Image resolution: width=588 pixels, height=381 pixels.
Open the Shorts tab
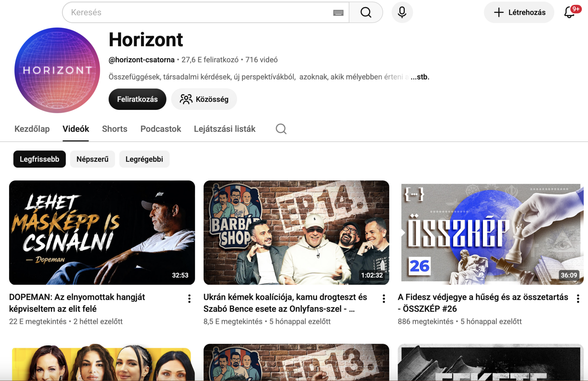point(115,129)
